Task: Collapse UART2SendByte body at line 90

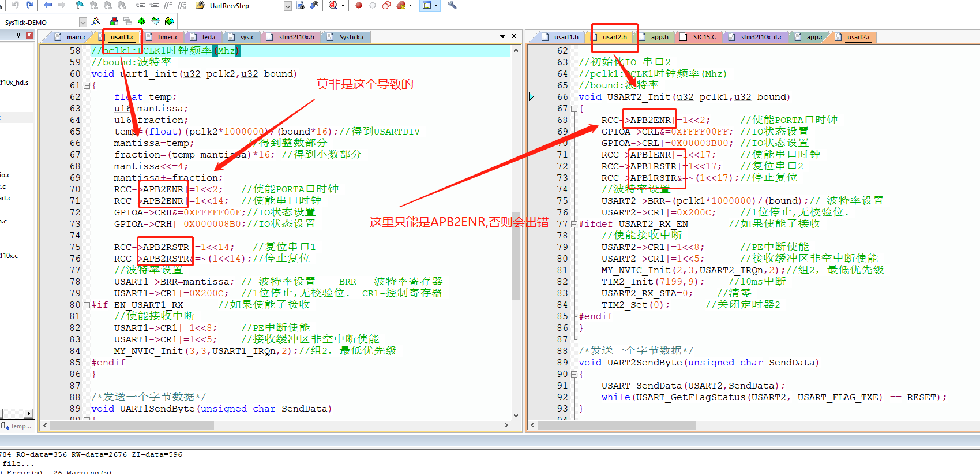Action: [574, 374]
